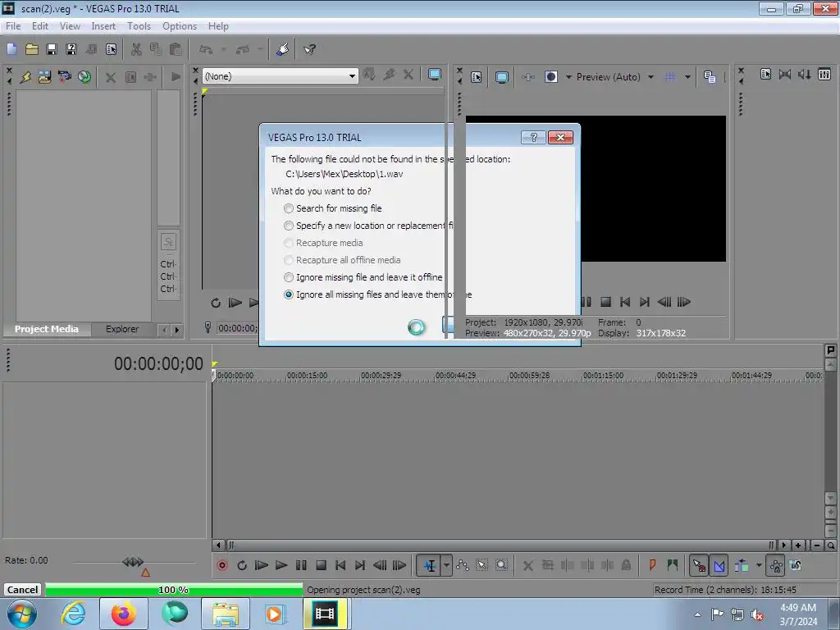The width and height of the screenshot is (840, 630).
Task: Click the Interactive Tutorials icon
Action: [x=283, y=49]
